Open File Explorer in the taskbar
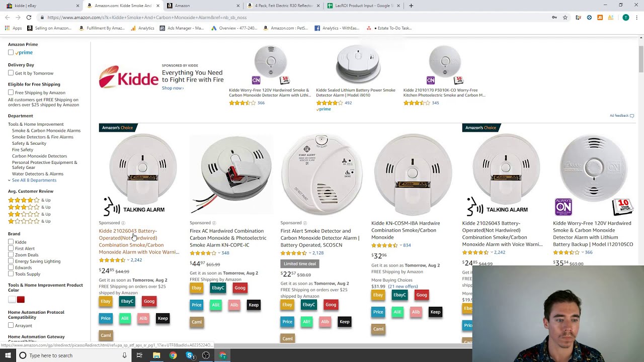Screen dimensions: 644x362 click(156, 355)
